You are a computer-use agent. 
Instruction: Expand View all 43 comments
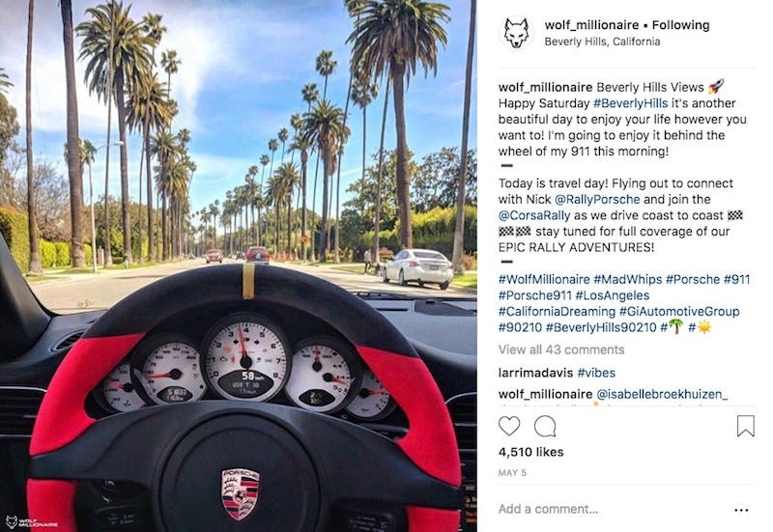click(561, 350)
